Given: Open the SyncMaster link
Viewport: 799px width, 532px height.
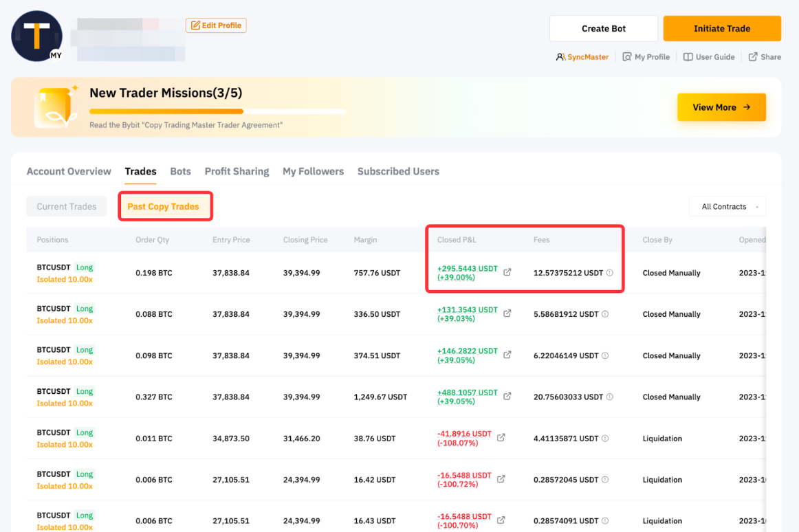Looking at the screenshot, I should pyautogui.click(x=582, y=57).
